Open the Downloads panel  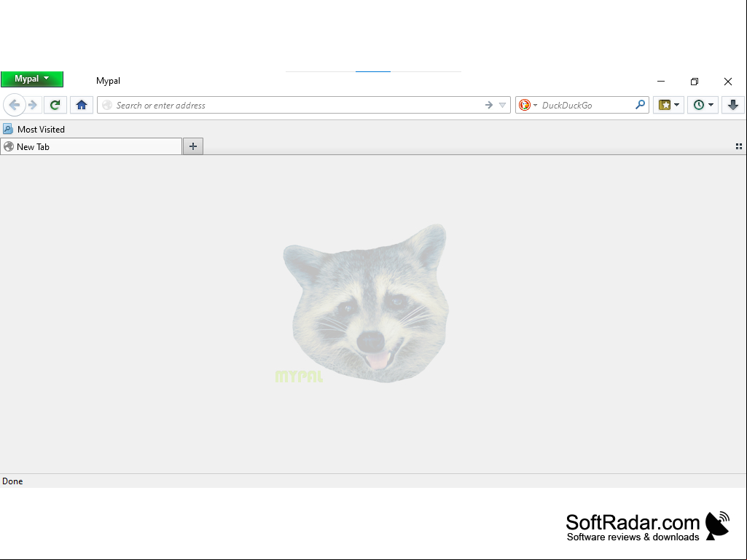point(733,105)
